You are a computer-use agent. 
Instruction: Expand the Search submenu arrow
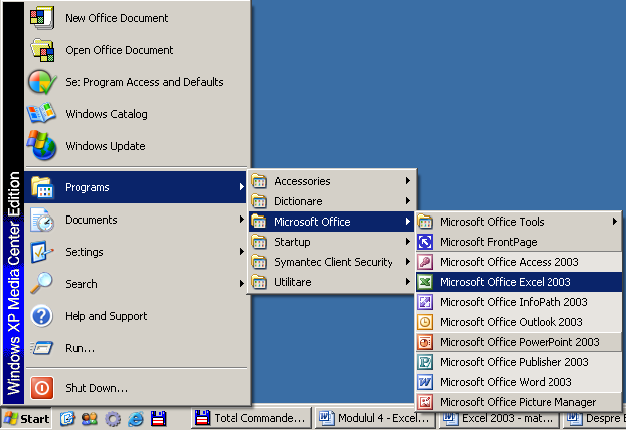point(242,283)
